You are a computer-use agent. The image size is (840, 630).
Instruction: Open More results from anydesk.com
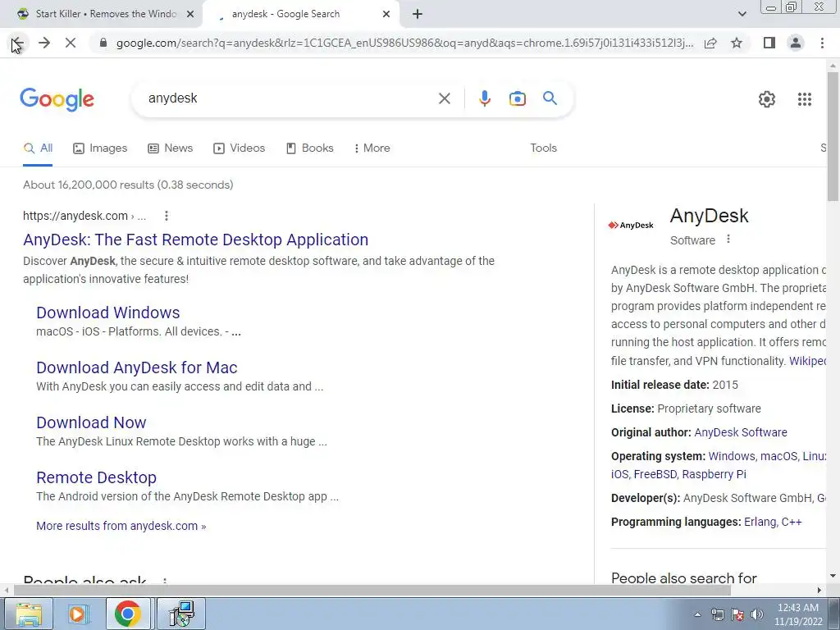tap(121, 526)
